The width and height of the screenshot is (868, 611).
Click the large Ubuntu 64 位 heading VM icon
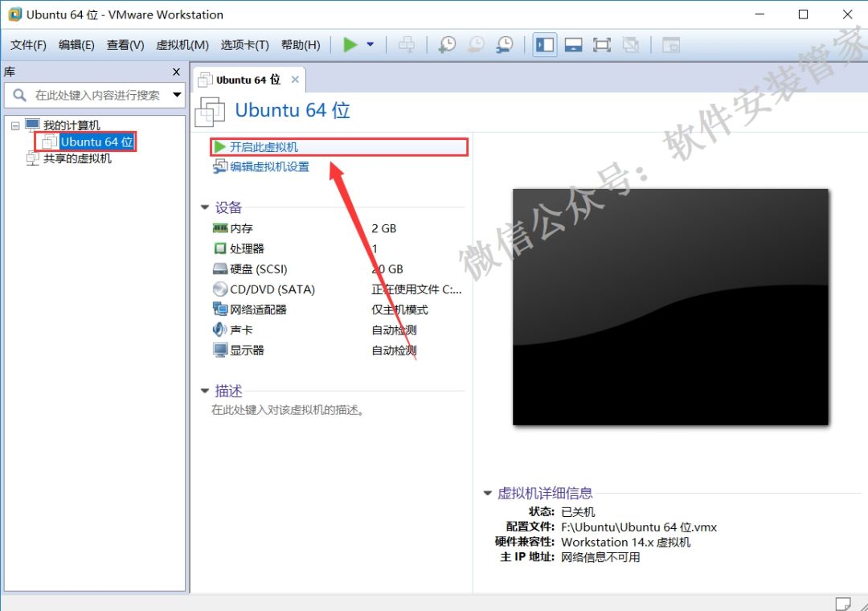[x=210, y=111]
